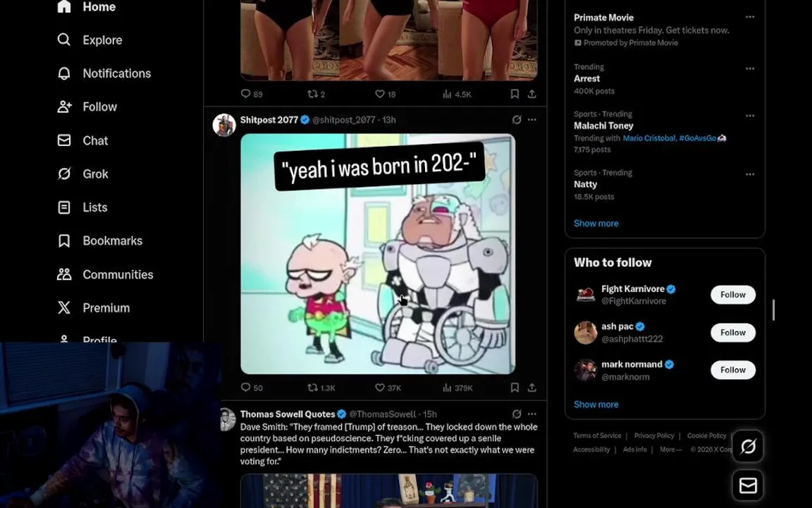Image resolution: width=812 pixels, height=508 pixels.
Task: Open Communities from the sidebar
Action: pos(105,274)
